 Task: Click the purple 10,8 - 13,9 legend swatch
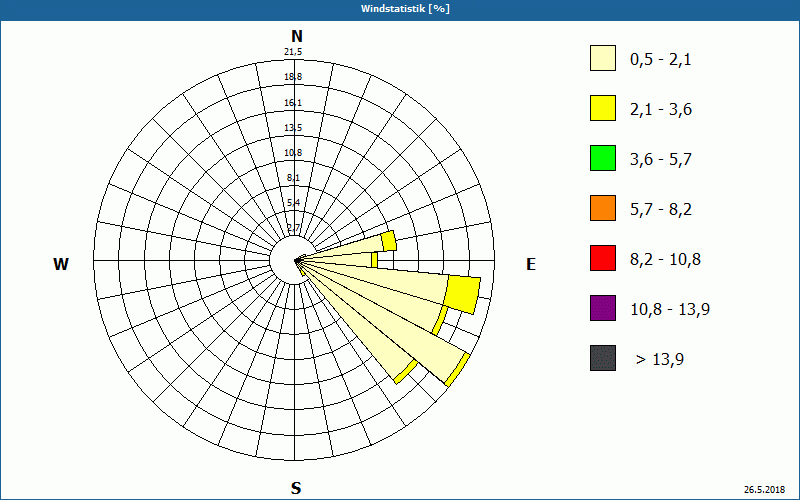pos(603,308)
